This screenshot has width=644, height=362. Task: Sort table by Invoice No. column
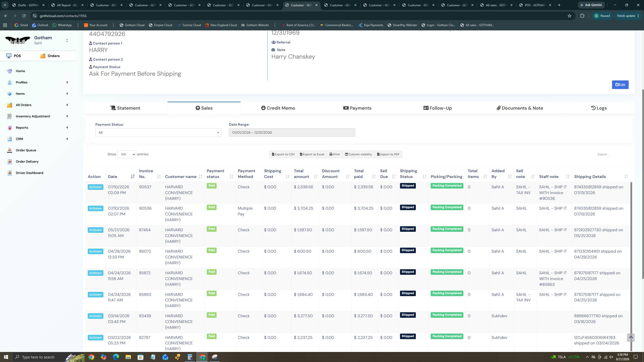pyautogui.click(x=150, y=174)
